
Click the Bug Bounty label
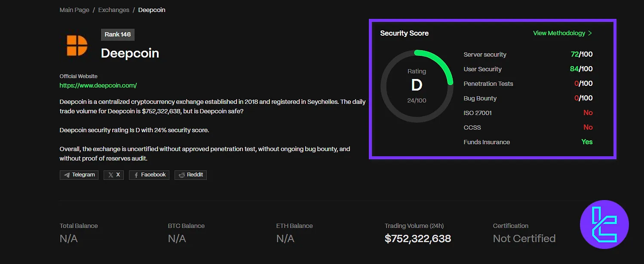480,98
